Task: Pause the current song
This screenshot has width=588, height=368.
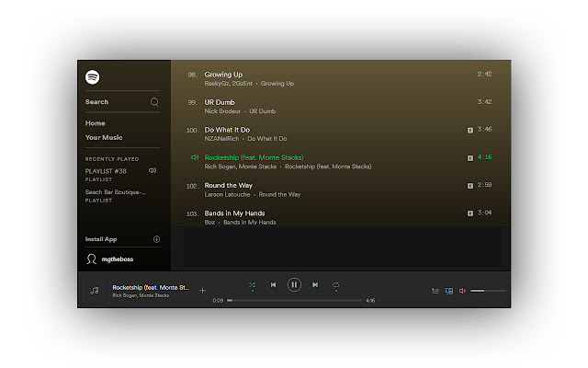Action: [x=294, y=285]
